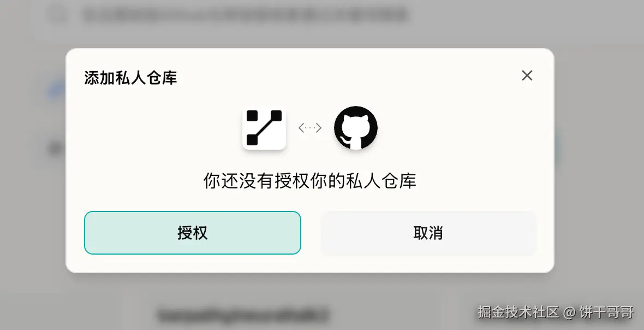Click the 添加私人仓库 dialog title
The width and height of the screenshot is (644, 330).
point(130,78)
